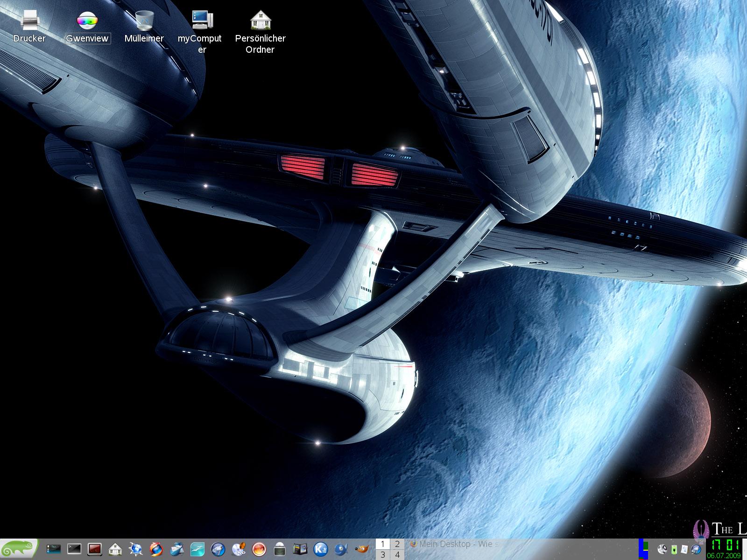The image size is (747, 560).
Task: Switch to virtual desktop 3
Action: click(x=383, y=555)
